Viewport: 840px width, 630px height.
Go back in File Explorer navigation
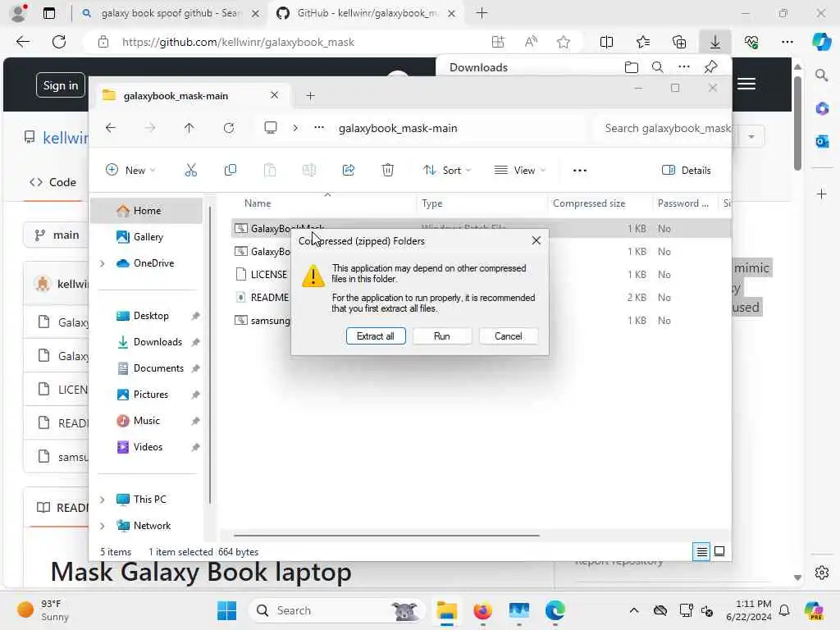point(111,128)
